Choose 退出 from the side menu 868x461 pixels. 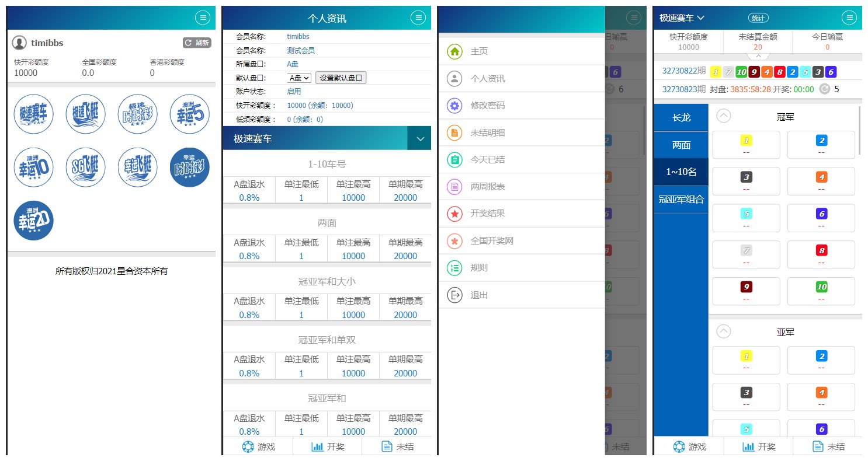click(x=522, y=295)
